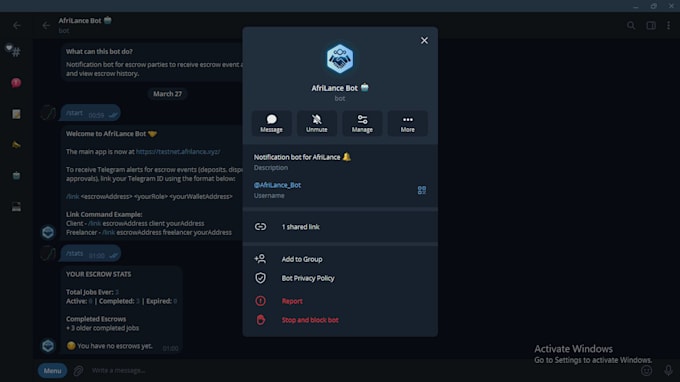Select Report for this bot
This screenshot has width=680, height=382.
tap(340, 301)
